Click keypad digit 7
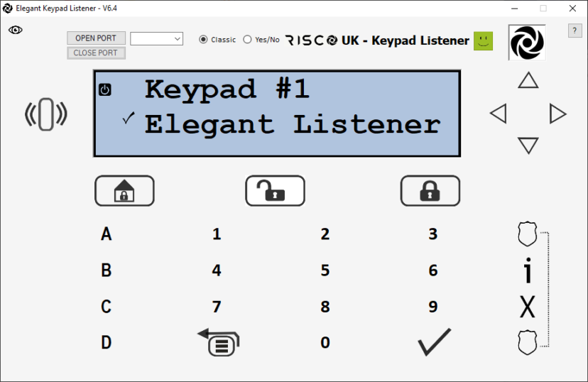The height and width of the screenshot is (382, 588). [x=217, y=307]
